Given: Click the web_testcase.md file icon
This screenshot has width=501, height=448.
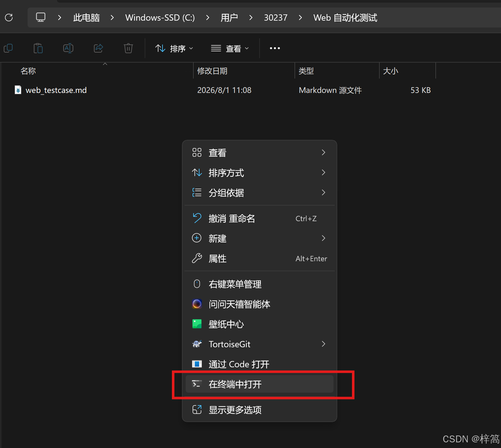Looking at the screenshot, I should pos(18,90).
